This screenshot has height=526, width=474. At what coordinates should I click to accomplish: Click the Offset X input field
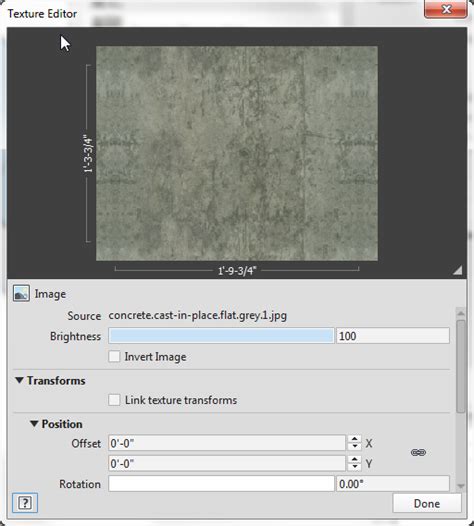(227, 443)
